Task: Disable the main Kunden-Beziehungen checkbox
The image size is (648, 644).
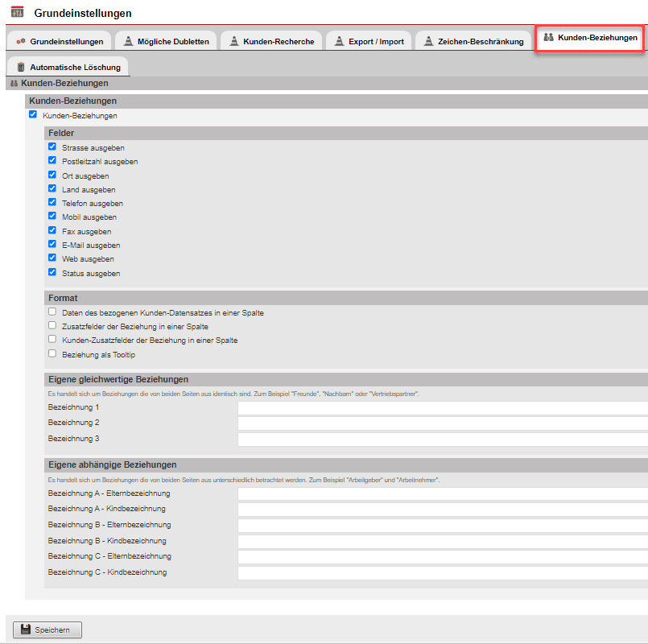Action: click(x=33, y=115)
